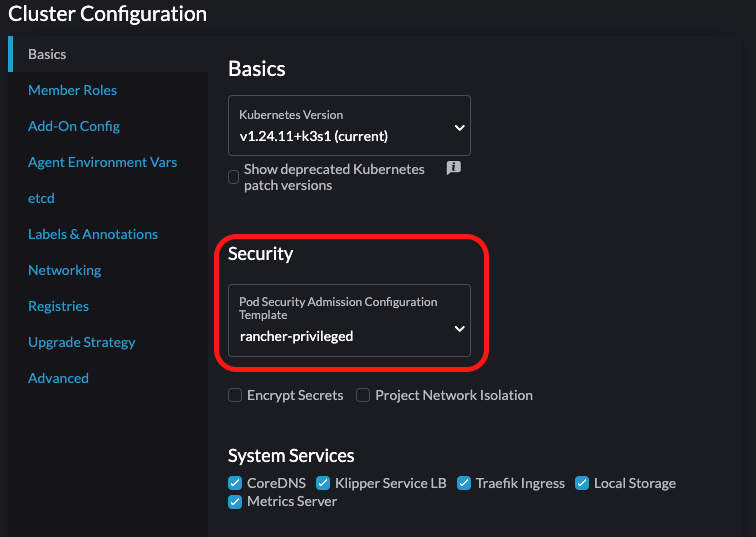Select the etcd tab
The image size is (756, 537).
(41, 198)
